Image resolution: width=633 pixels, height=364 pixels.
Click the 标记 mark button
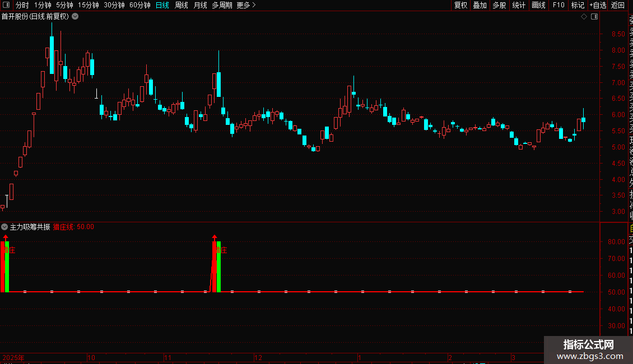[x=578, y=5]
